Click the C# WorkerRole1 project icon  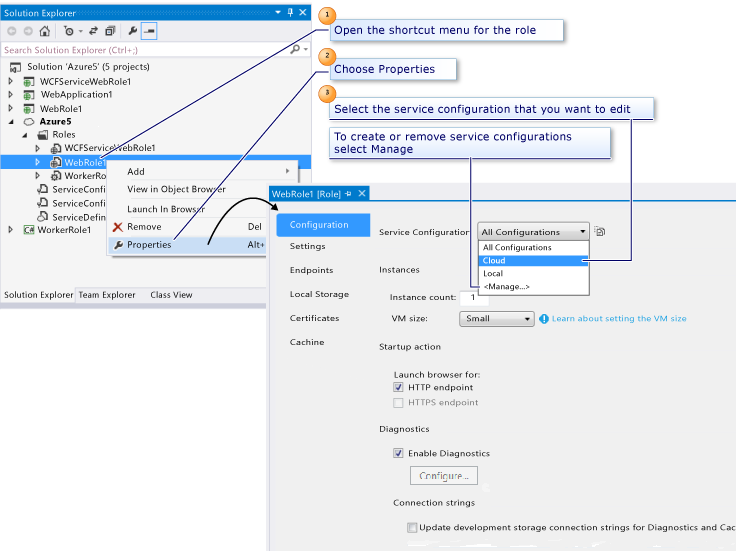click(x=29, y=230)
